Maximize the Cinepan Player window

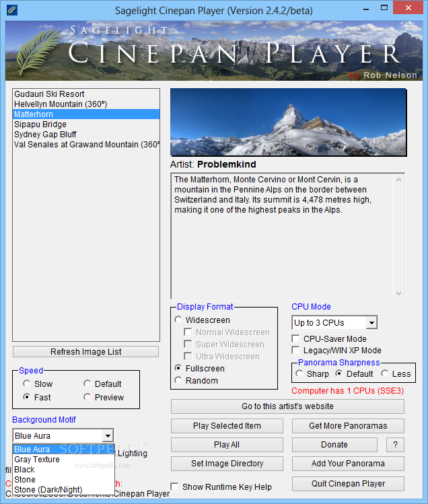pyautogui.click(x=384, y=8)
